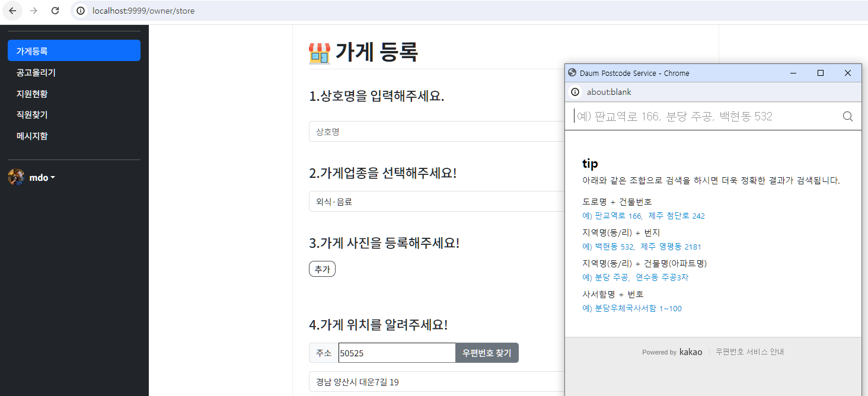The image size is (868, 396).
Task: Click the 1.상호명을 입력해주세요. heading
Action: click(x=377, y=96)
